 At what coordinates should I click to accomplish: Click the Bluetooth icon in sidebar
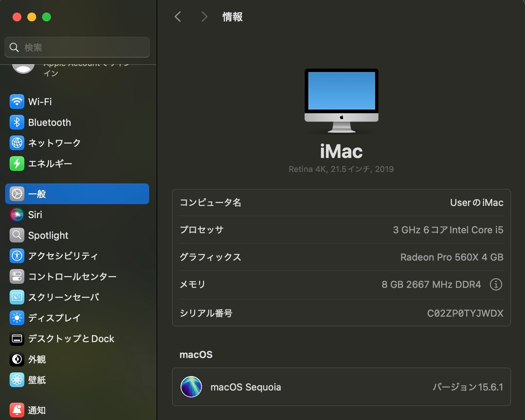17,122
